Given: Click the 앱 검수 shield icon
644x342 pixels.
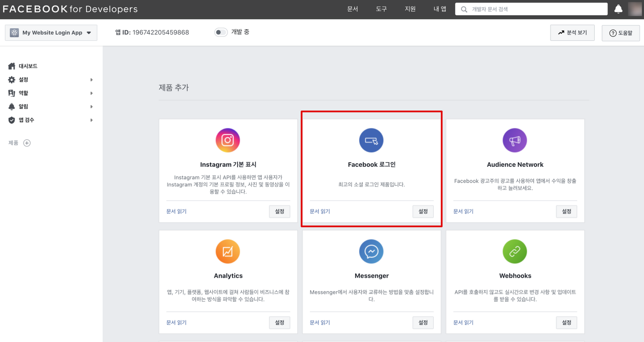Looking at the screenshot, I should [12, 120].
